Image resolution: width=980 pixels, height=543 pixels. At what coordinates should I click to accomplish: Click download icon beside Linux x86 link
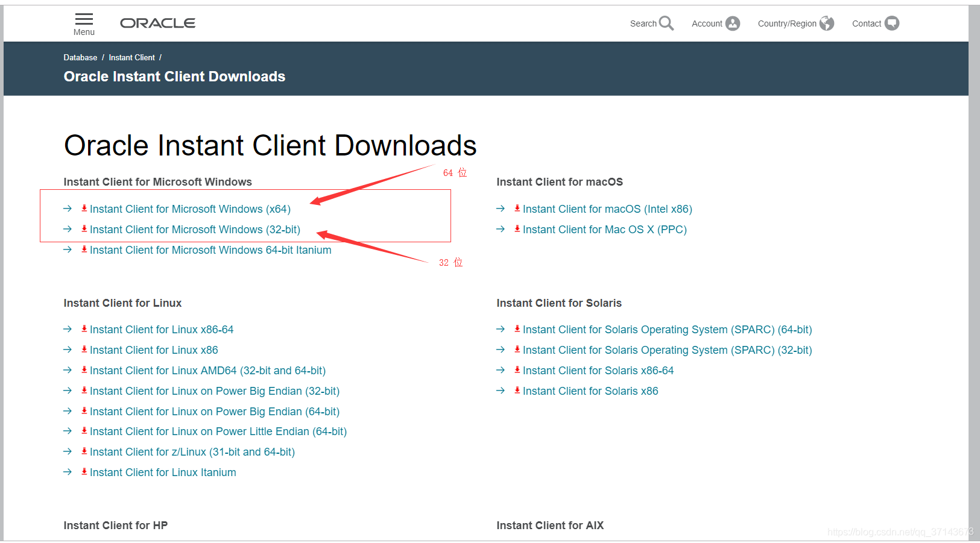pos(84,350)
